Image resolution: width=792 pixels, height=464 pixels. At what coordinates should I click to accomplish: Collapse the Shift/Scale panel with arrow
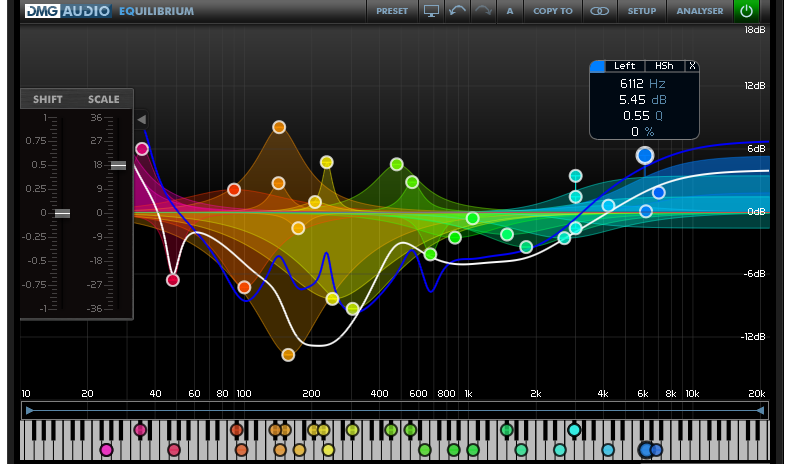[x=141, y=119]
